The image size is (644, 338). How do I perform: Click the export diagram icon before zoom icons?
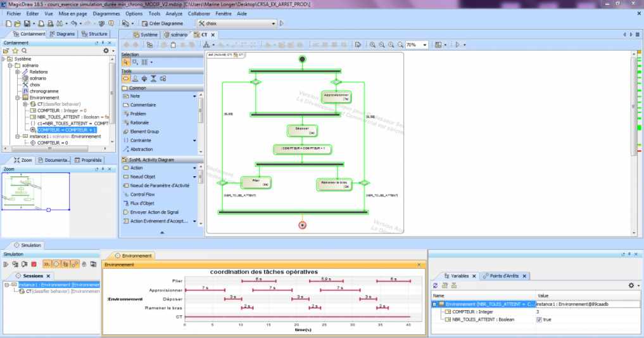pyautogui.click(x=358, y=44)
